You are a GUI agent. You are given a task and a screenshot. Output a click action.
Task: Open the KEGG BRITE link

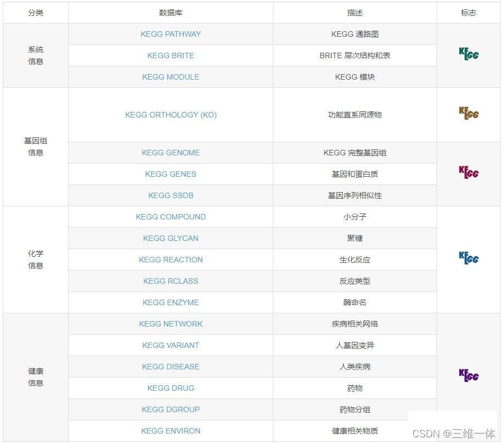point(171,55)
